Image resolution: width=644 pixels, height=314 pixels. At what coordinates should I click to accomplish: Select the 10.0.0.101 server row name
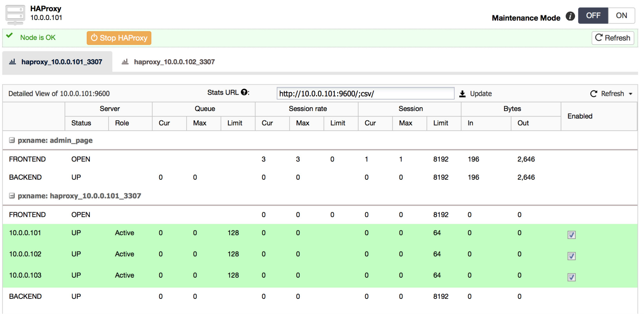25,233
